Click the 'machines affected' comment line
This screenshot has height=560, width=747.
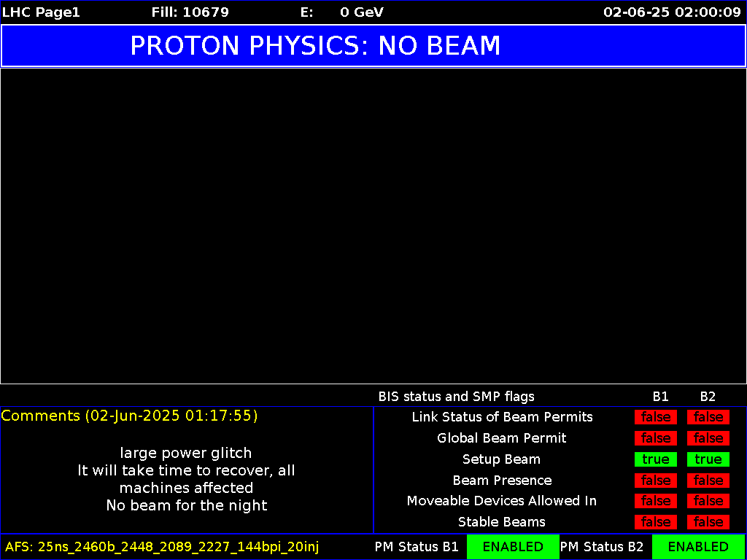pyautogui.click(x=186, y=488)
